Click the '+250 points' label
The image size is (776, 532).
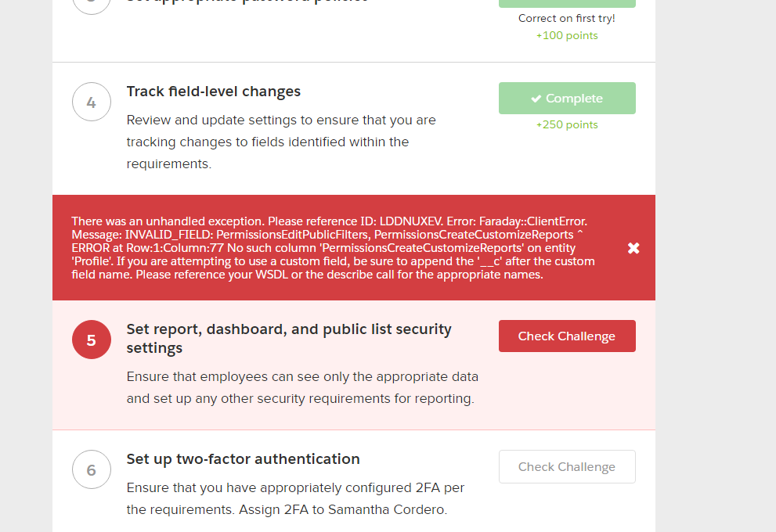point(567,124)
